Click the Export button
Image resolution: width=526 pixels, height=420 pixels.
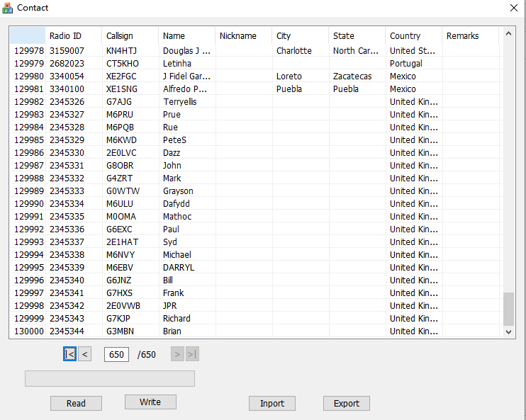click(346, 403)
